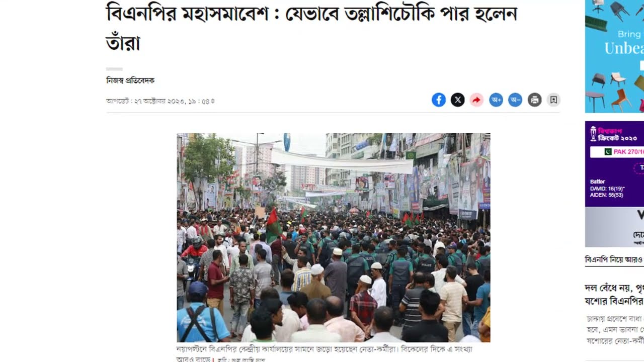Click the photo caption under the image

[x=325, y=353]
